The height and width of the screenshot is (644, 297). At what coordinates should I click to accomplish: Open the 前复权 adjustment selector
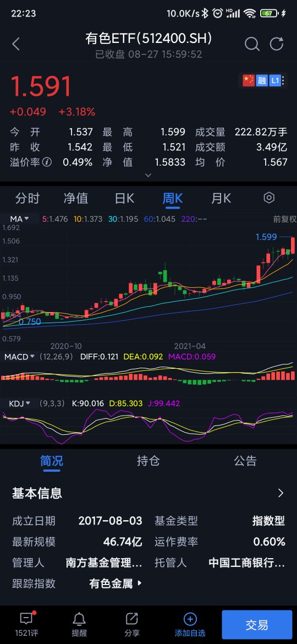click(285, 219)
